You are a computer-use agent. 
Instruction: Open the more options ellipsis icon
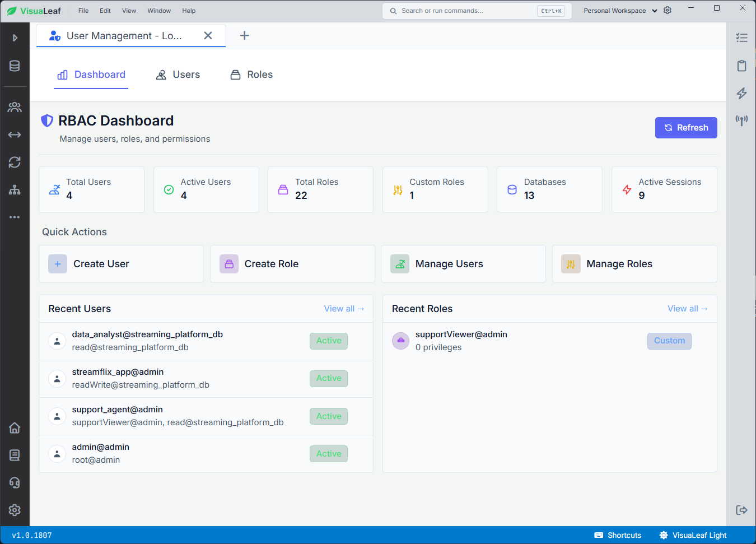pos(15,217)
